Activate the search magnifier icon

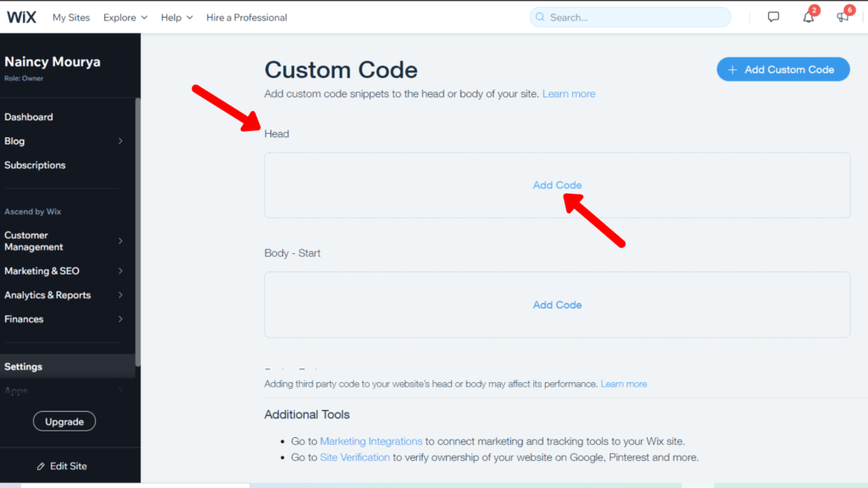tap(540, 17)
